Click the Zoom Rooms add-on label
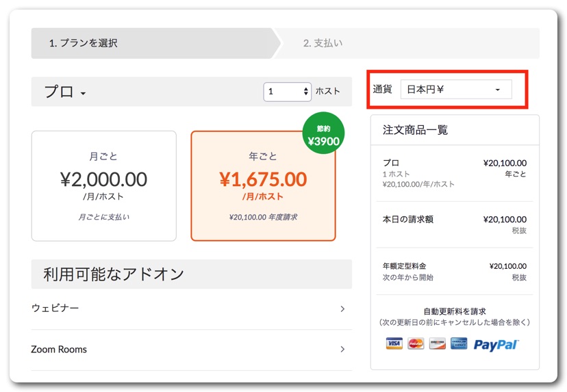Viewport: 567px width, 392px height. 59,350
